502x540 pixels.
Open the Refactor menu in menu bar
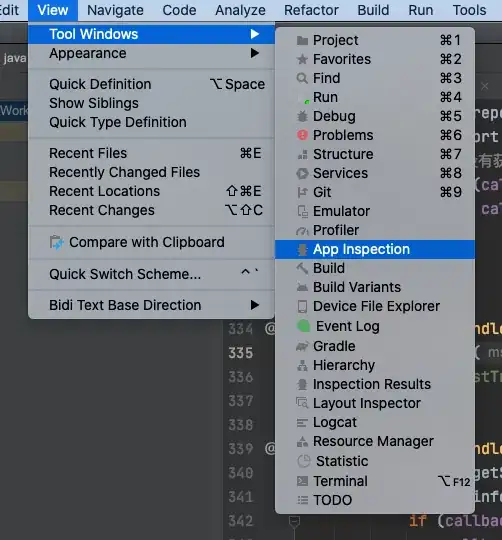[x=311, y=10]
